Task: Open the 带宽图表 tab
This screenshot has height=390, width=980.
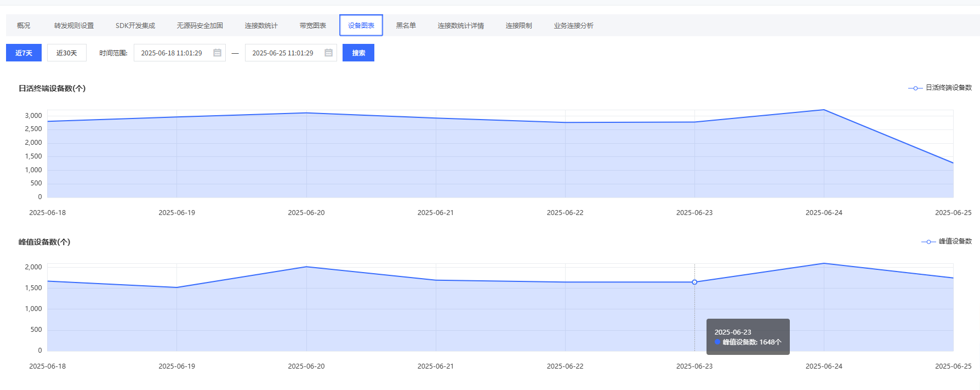Action: coord(312,26)
